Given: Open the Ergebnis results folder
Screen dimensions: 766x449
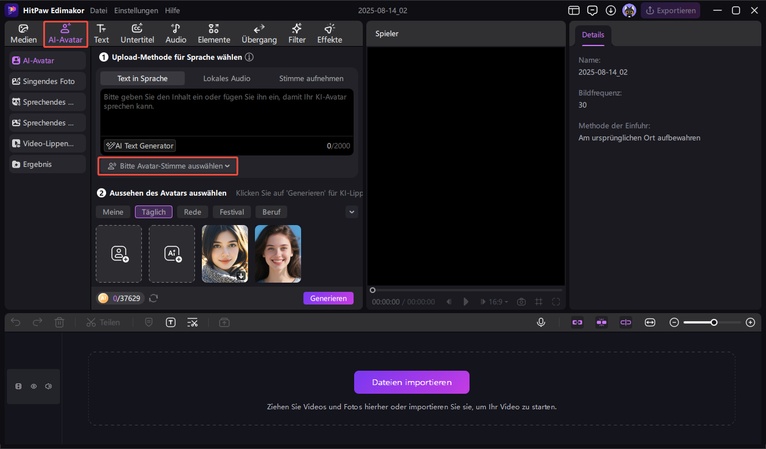Looking at the screenshot, I should [x=47, y=164].
